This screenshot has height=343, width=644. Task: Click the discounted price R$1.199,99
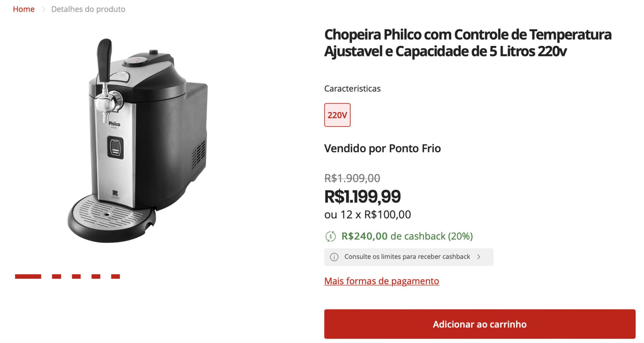pos(362,196)
